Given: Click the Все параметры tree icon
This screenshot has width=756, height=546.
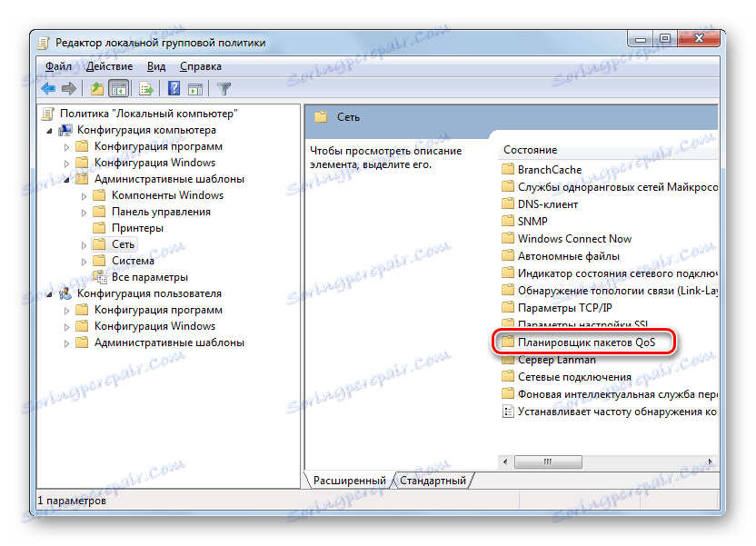Looking at the screenshot, I should pyautogui.click(x=99, y=276).
